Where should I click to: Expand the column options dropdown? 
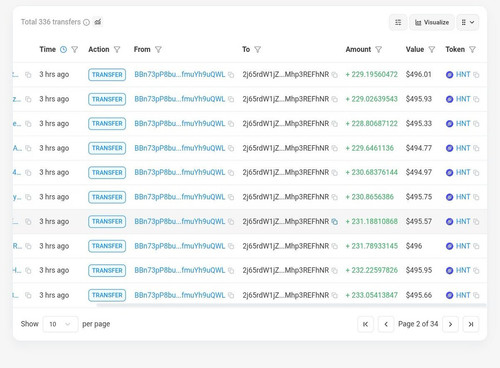(x=468, y=22)
